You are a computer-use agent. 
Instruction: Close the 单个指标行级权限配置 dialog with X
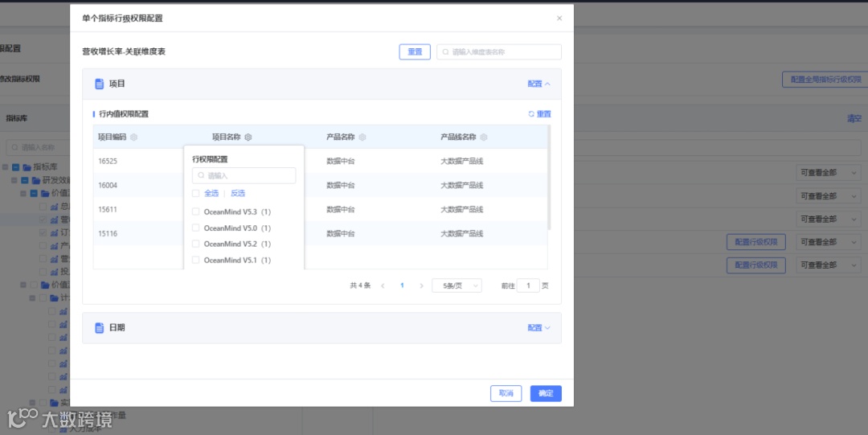tap(559, 18)
